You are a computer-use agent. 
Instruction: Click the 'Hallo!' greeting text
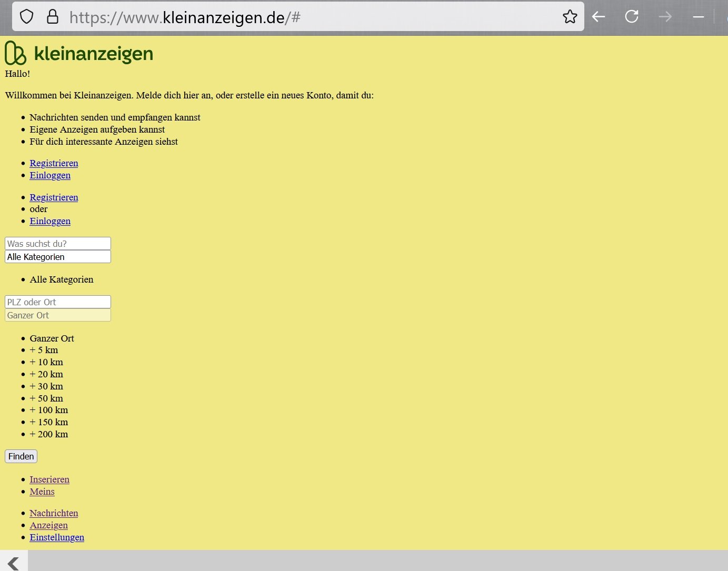point(17,74)
